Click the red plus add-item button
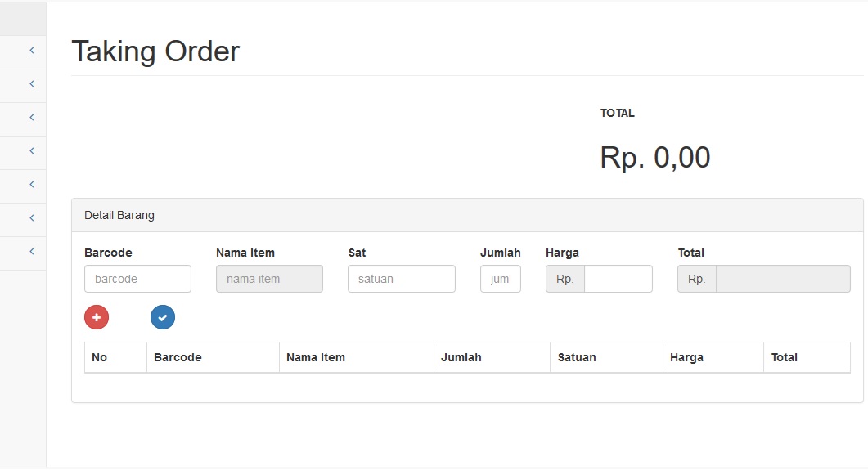 pos(97,317)
